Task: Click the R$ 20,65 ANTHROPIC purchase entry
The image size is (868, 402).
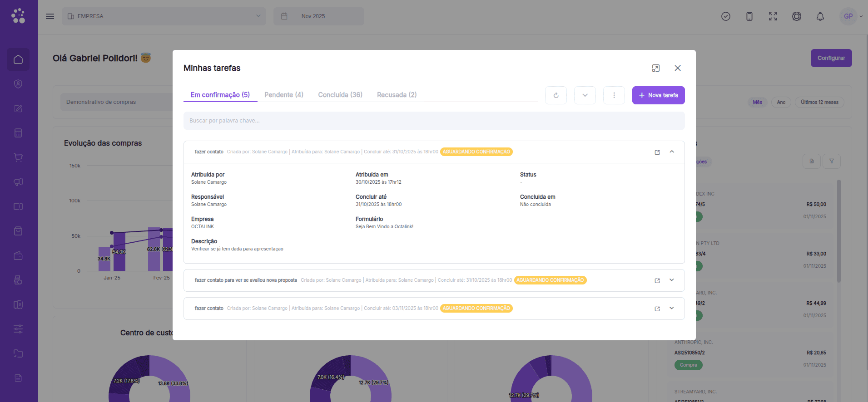Action: [751, 354]
